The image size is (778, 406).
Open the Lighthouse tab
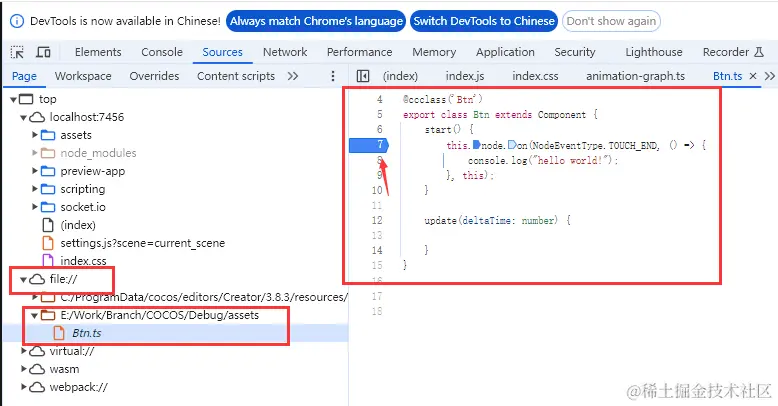(x=653, y=52)
